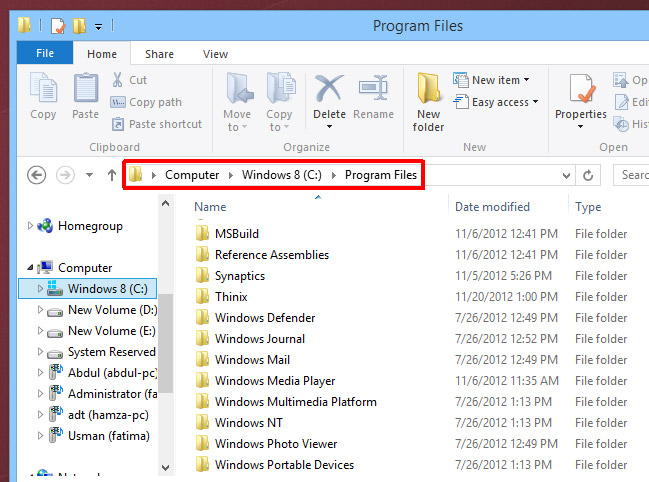
Task: Go up one level with Up arrow
Action: (112, 175)
